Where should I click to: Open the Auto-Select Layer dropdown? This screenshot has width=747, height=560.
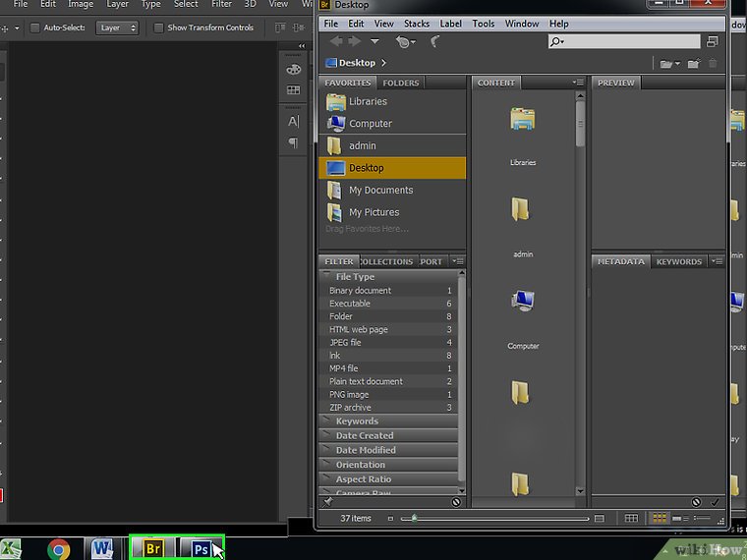point(117,28)
